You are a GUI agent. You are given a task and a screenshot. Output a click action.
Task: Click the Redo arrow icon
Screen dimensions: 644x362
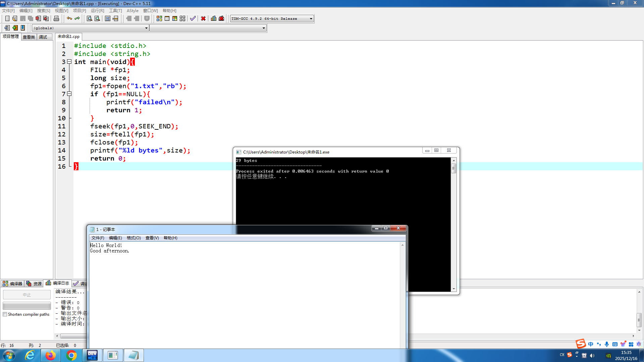click(x=77, y=18)
